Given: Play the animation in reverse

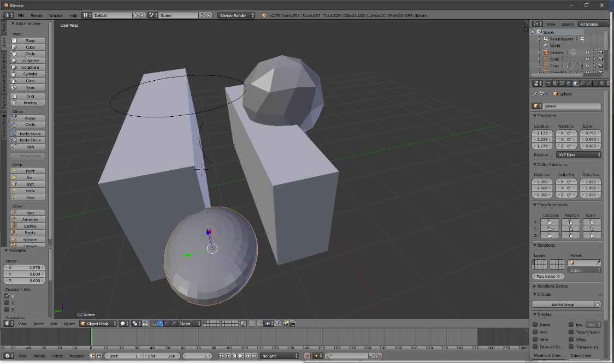Looking at the screenshot, I should 234,356.
